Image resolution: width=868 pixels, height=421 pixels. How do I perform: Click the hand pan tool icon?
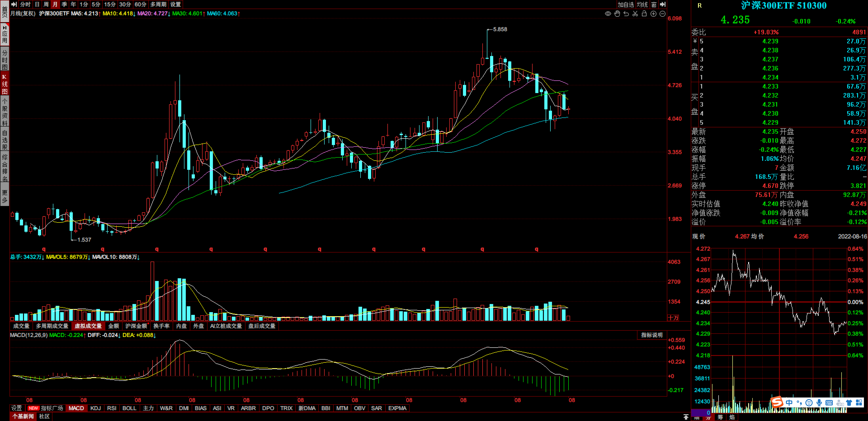[617, 14]
